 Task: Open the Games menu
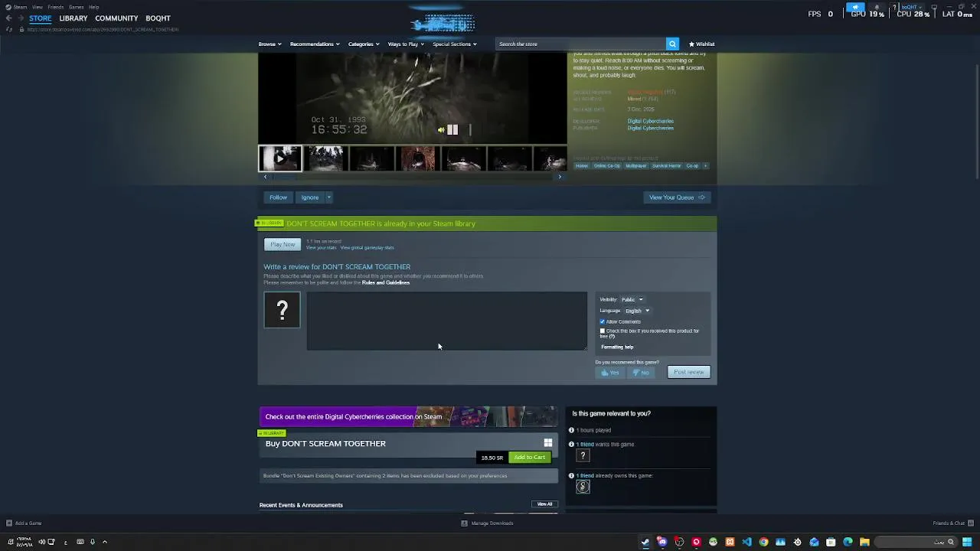[x=76, y=7]
